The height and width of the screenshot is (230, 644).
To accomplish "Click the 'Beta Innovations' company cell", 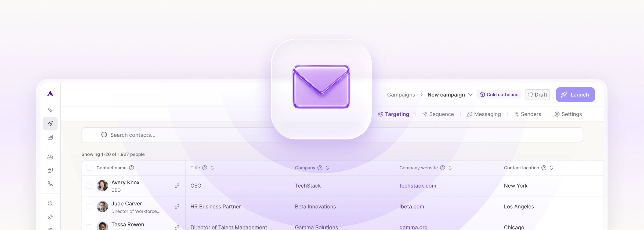I will 315,207.
